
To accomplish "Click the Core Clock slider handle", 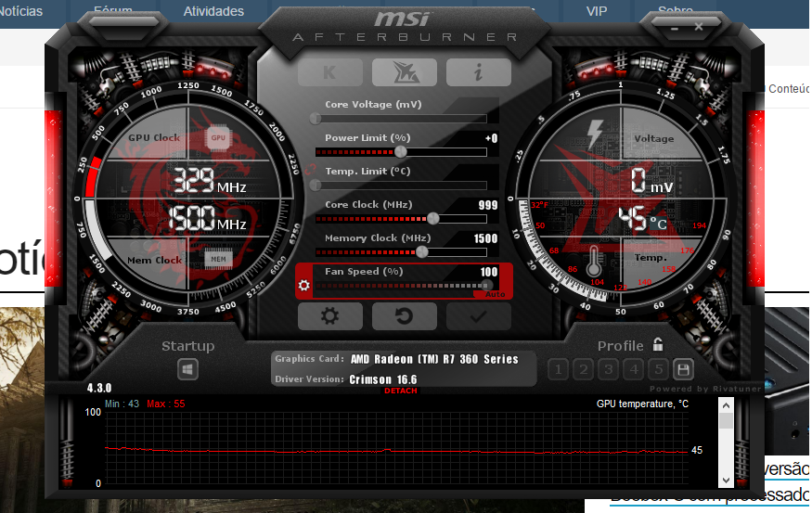I will tap(433, 218).
